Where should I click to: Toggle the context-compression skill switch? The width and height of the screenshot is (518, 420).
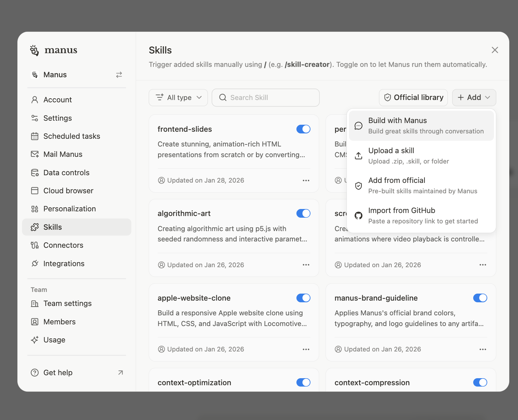(x=480, y=383)
